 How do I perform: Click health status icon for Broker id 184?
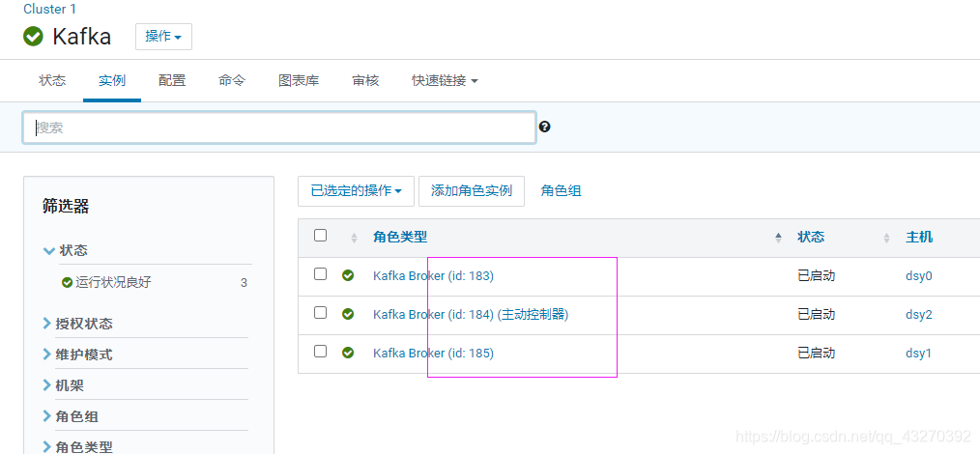click(348, 314)
